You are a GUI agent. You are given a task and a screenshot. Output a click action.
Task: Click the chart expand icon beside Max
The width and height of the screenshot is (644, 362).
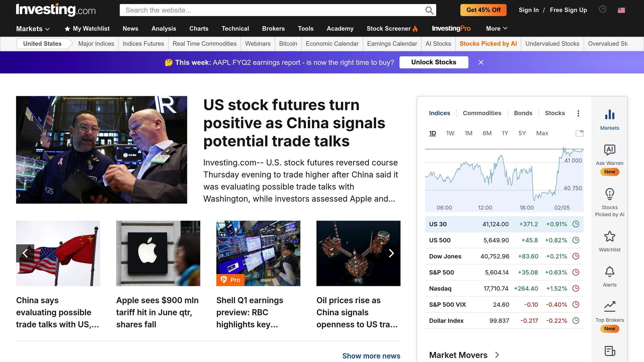click(x=579, y=133)
